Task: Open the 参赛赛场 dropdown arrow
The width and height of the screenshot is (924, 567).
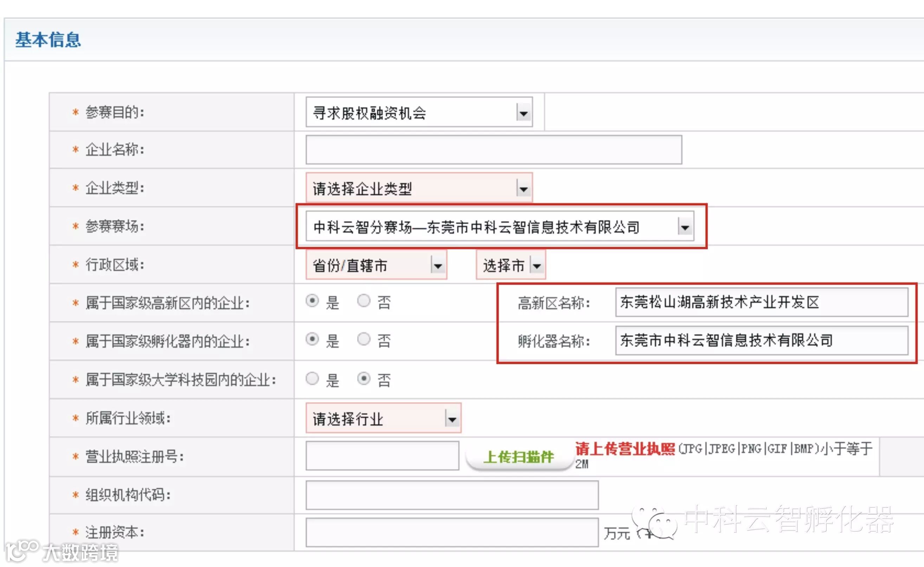Action: (x=685, y=227)
